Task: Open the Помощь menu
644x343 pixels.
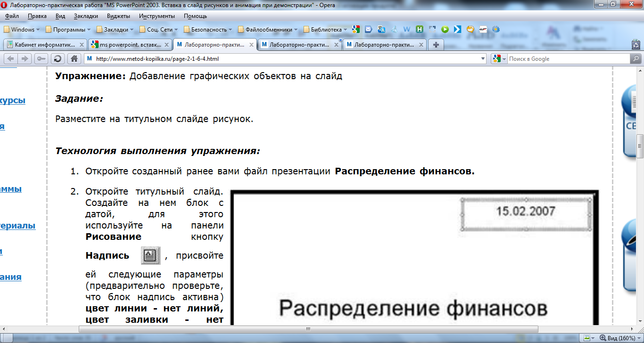Action: pyautogui.click(x=195, y=16)
